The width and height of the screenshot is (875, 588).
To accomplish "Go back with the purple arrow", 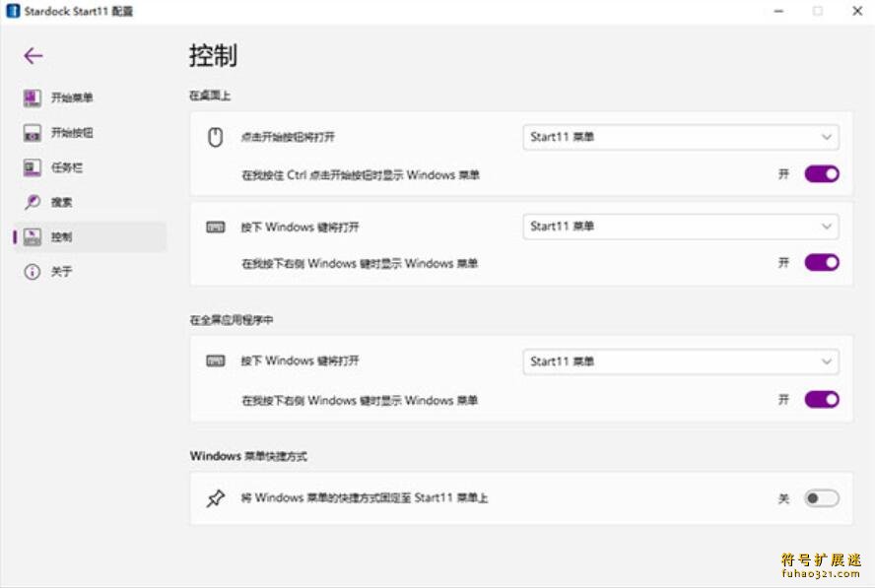I will pos(34,56).
